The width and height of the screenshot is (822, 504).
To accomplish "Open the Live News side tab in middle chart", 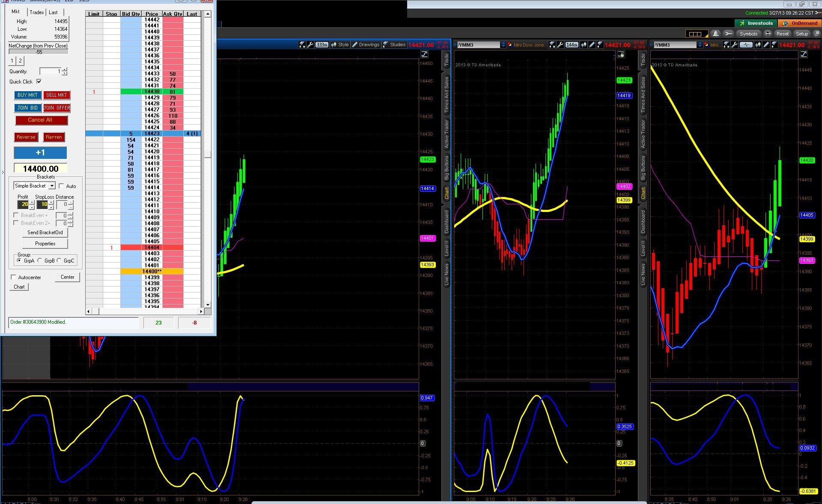I will point(447,274).
